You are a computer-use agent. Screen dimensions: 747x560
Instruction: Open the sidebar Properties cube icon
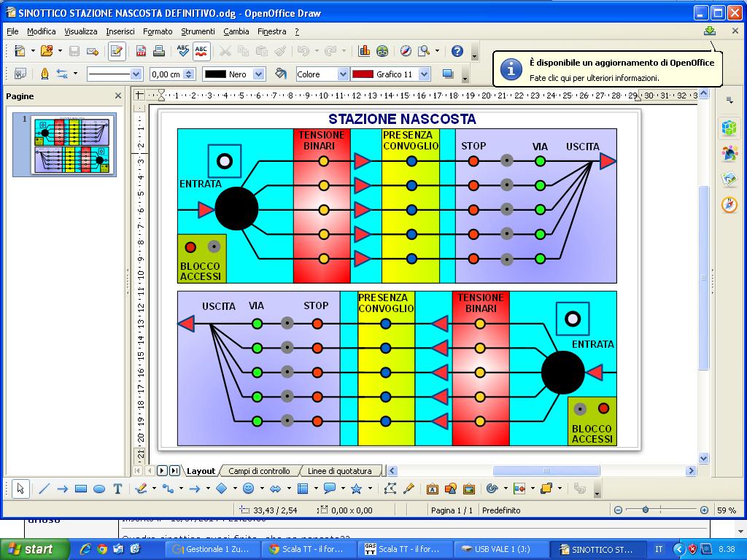[729, 128]
